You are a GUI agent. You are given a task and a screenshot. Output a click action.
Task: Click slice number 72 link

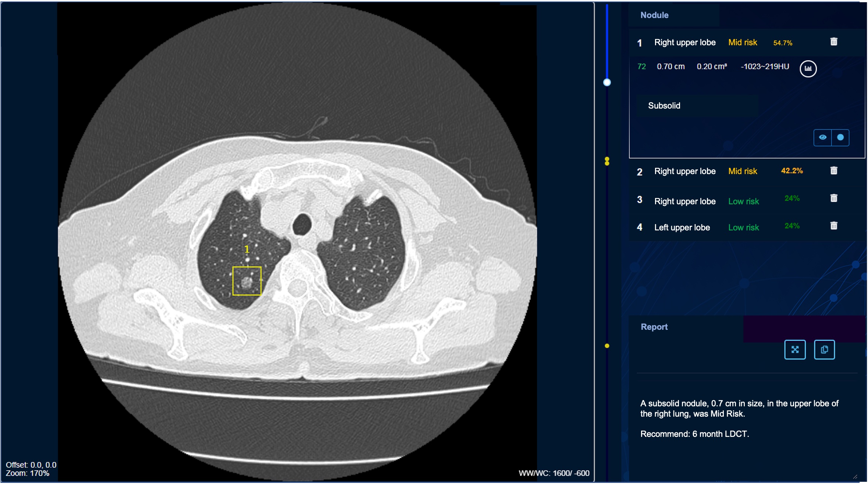point(641,67)
